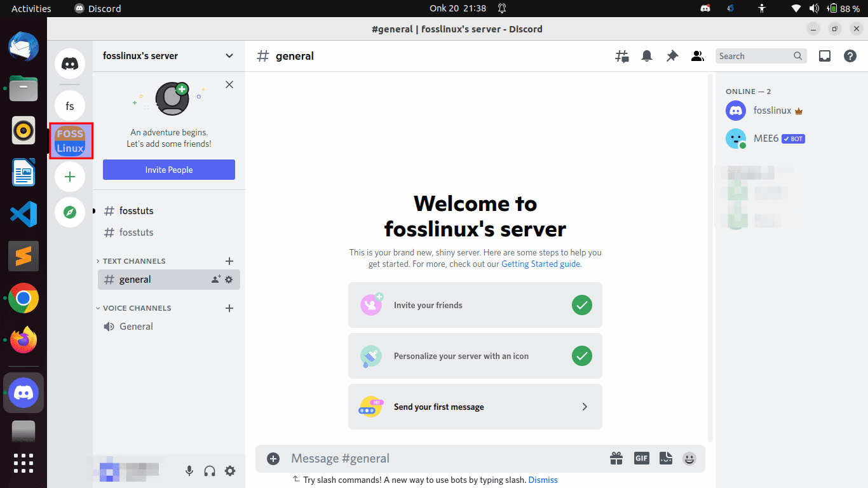The height and width of the screenshot is (488, 868).
Task: Open Send your first message step
Action: pyautogui.click(x=475, y=407)
